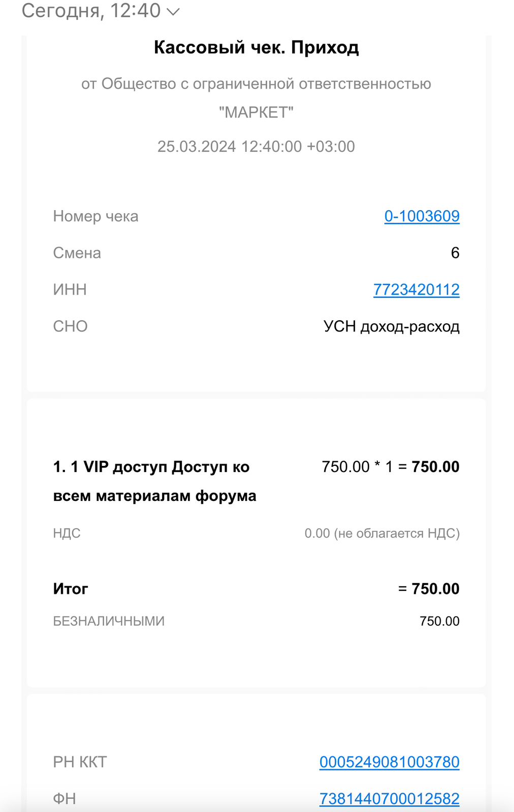
Task: Select item price calculation 750.00 * 1
Action: pos(358,467)
